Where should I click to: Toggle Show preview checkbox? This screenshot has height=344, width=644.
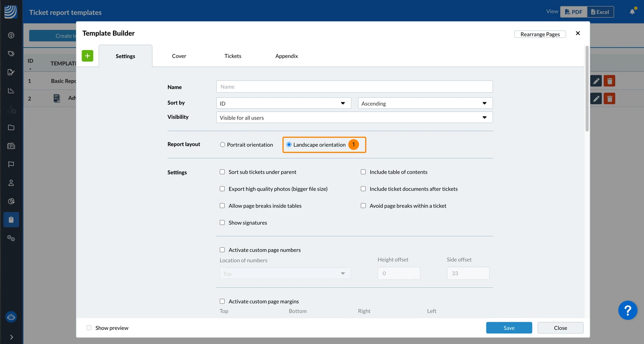(x=89, y=328)
